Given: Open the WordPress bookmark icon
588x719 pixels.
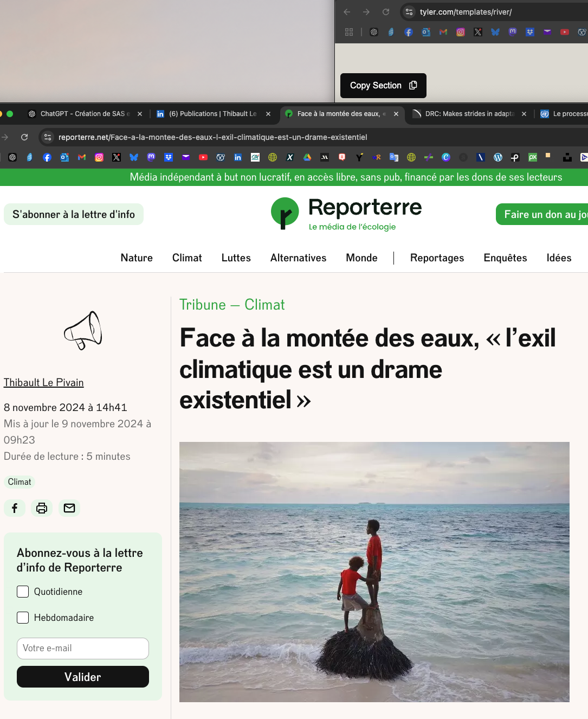Looking at the screenshot, I should [497, 157].
